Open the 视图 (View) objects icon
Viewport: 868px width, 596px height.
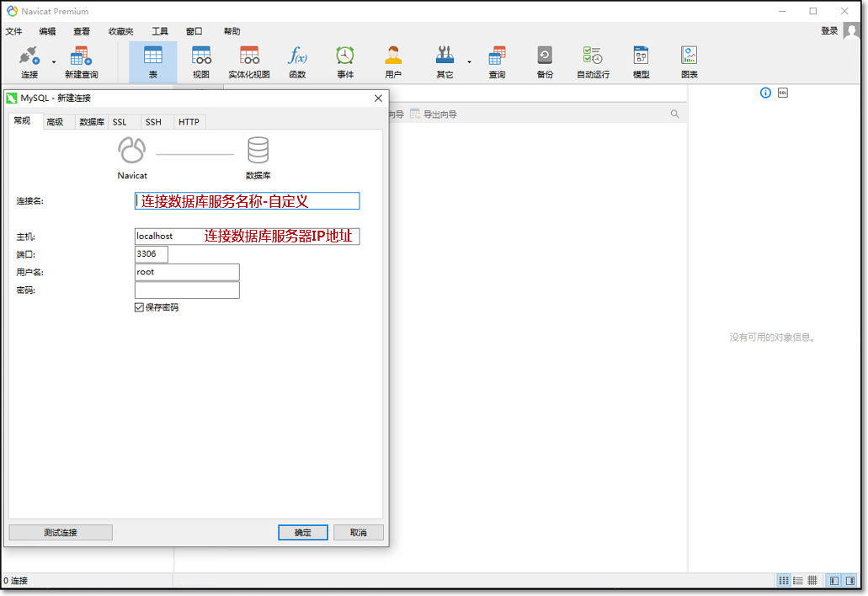pos(201,62)
